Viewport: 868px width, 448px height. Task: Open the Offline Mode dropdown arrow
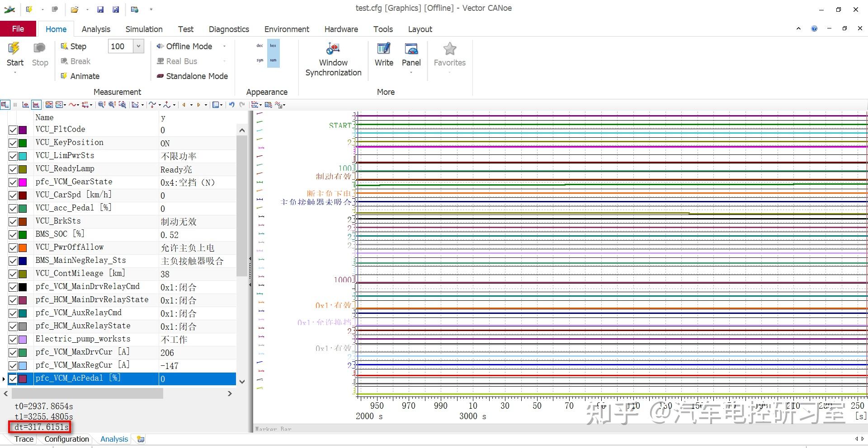[x=224, y=47]
